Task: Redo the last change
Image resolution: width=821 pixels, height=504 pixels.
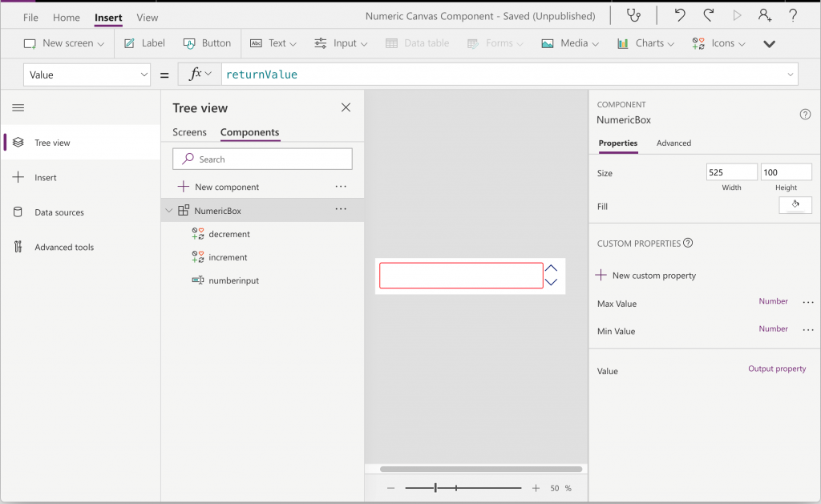Action: tap(707, 14)
